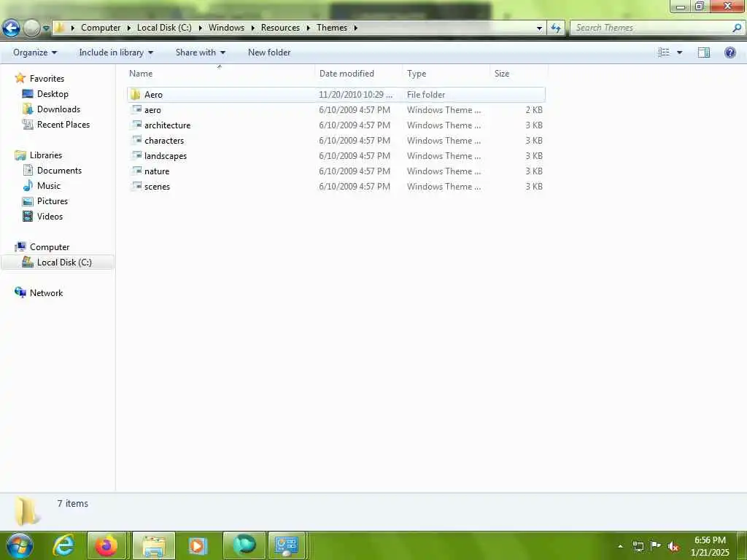The image size is (747, 560).
Task: Select Computer in the navigation pane
Action: point(50,247)
